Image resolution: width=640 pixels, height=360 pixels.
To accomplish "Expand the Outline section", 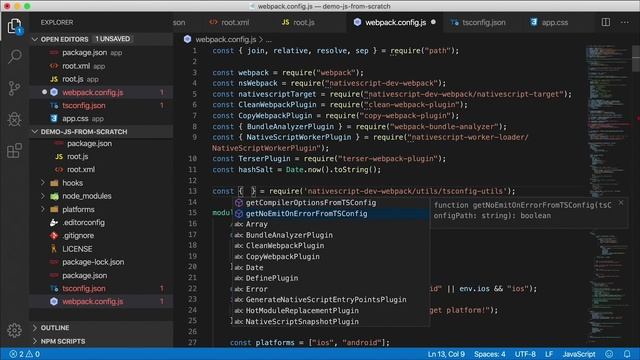I will (x=35, y=328).
